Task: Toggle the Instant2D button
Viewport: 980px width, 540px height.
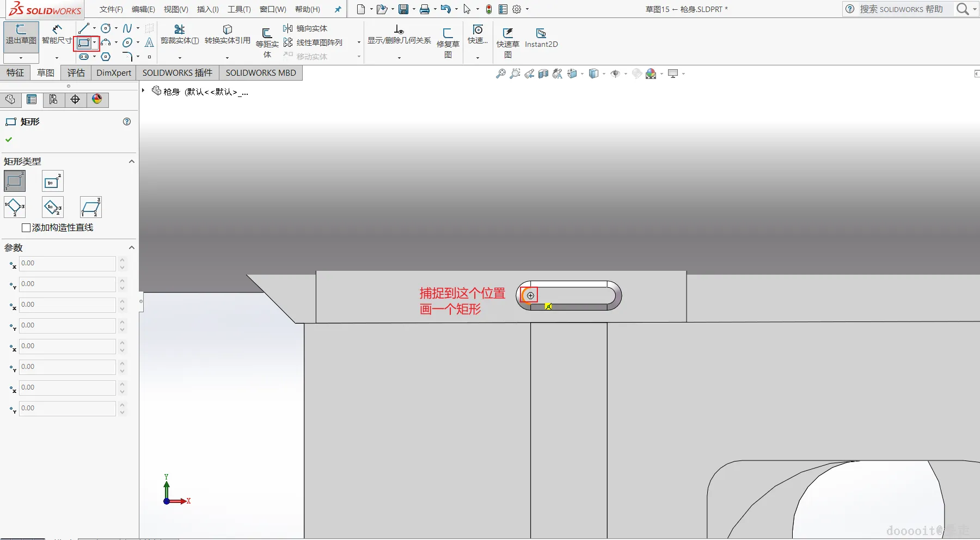Action: (541, 38)
